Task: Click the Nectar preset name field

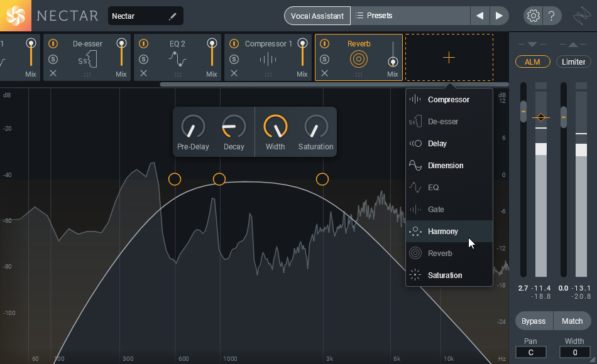Action: (145, 16)
